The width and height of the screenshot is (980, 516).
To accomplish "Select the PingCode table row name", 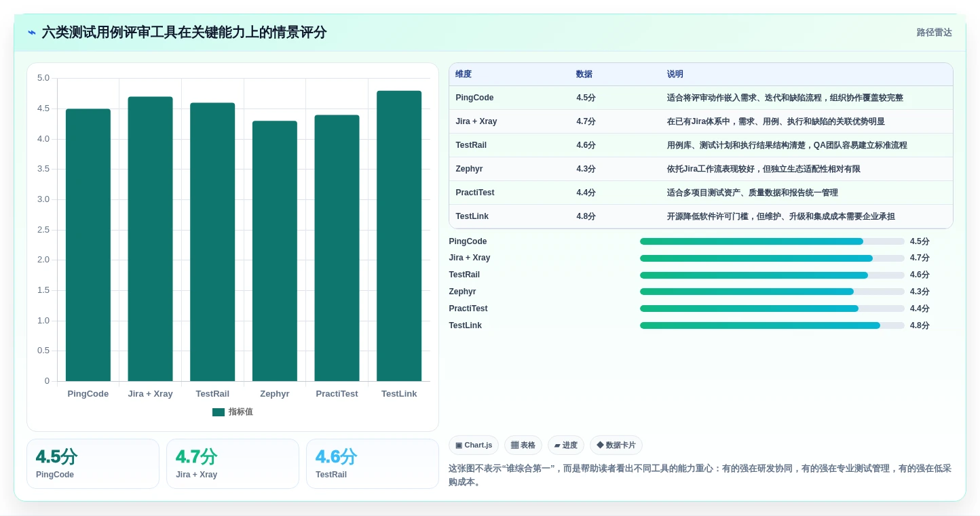I will tap(474, 98).
